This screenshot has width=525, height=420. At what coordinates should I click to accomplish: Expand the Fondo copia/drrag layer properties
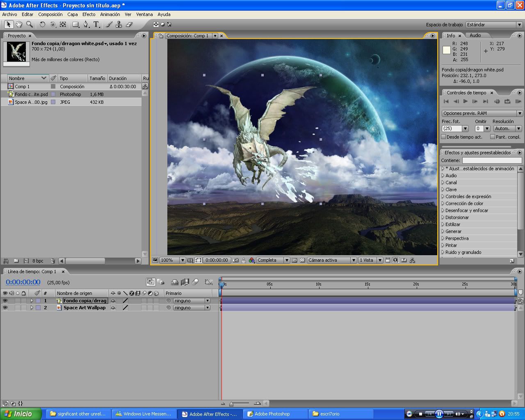coord(32,301)
